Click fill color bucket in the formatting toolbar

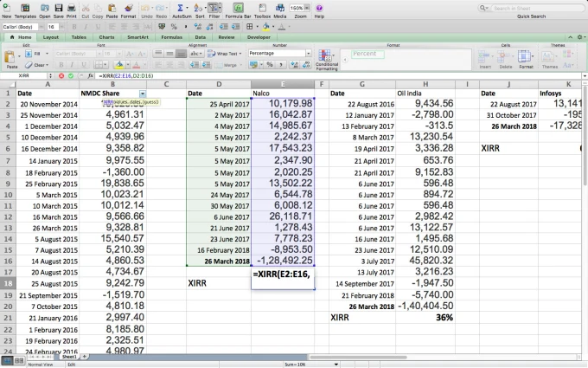click(265, 26)
